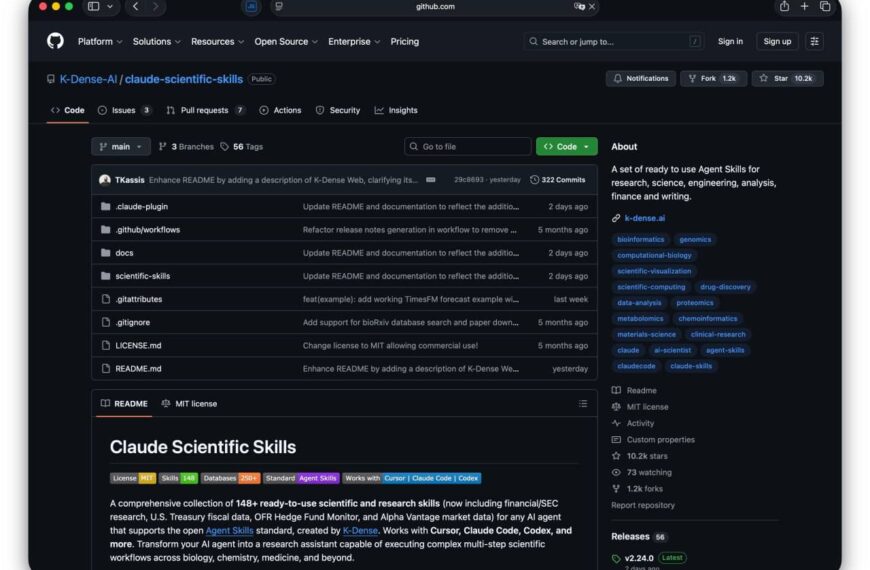Click the k-dense.ai link chain icon
The width and height of the screenshot is (870, 570).
pyautogui.click(x=616, y=218)
